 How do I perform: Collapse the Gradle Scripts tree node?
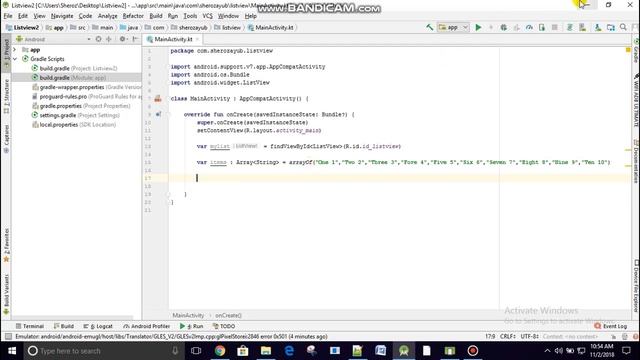pyautogui.click(x=15, y=59)
